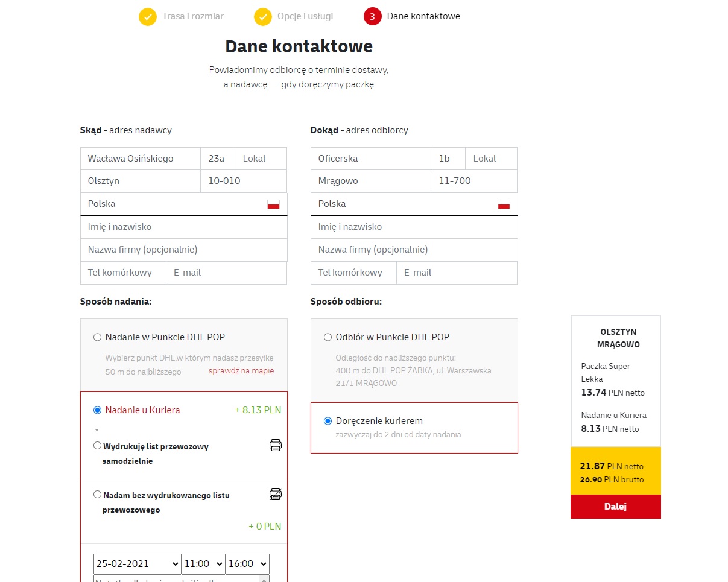Go back to Trasa i rozmiar step
The width and height of the screenshot is (728, 582).
(x=192, y=16)
